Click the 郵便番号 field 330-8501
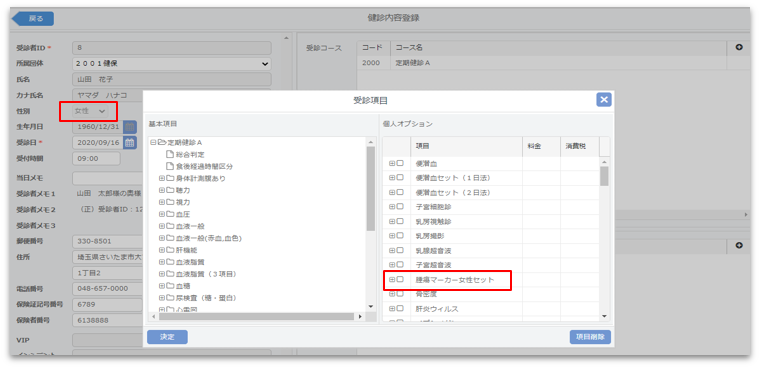 coord(108,241)
